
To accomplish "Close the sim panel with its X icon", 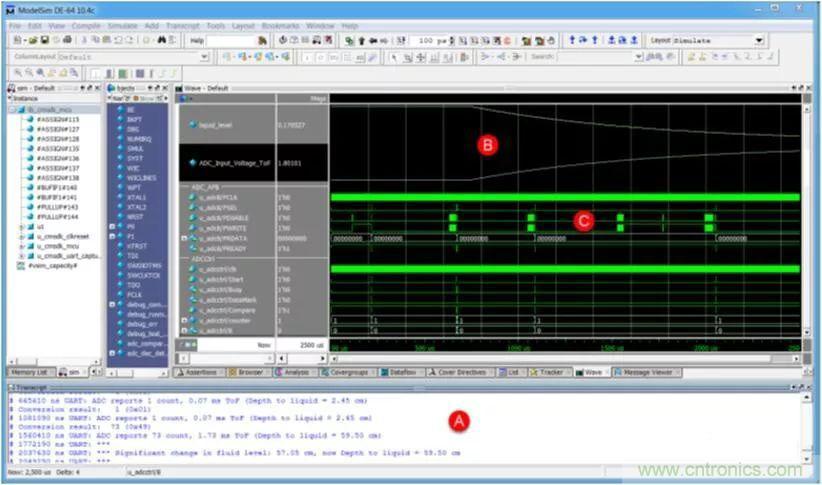I will 99,88.
